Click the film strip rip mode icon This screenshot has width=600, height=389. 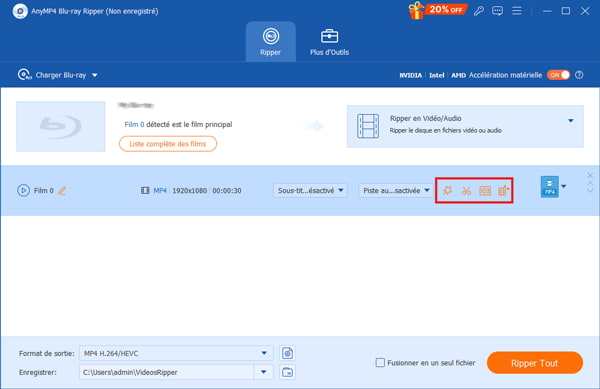[368, 126]
